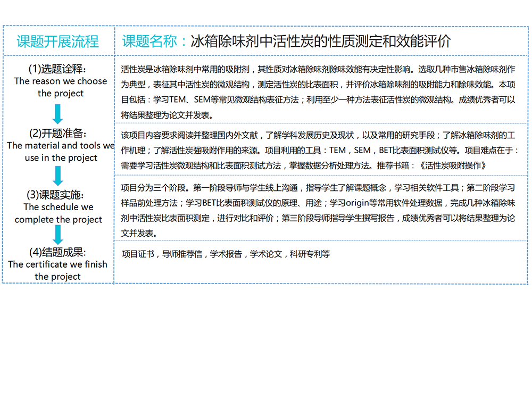Select 'The material and tools we use' text
Viewport: 532px width, 399px height.
pyautogui.click(x=60, y=152)
